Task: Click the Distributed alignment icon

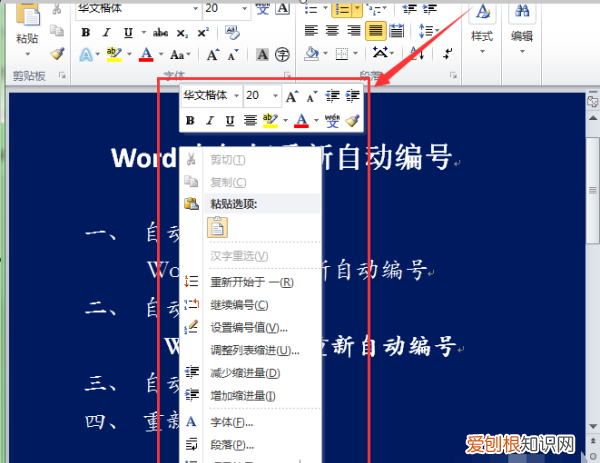Action: (396, 31)
